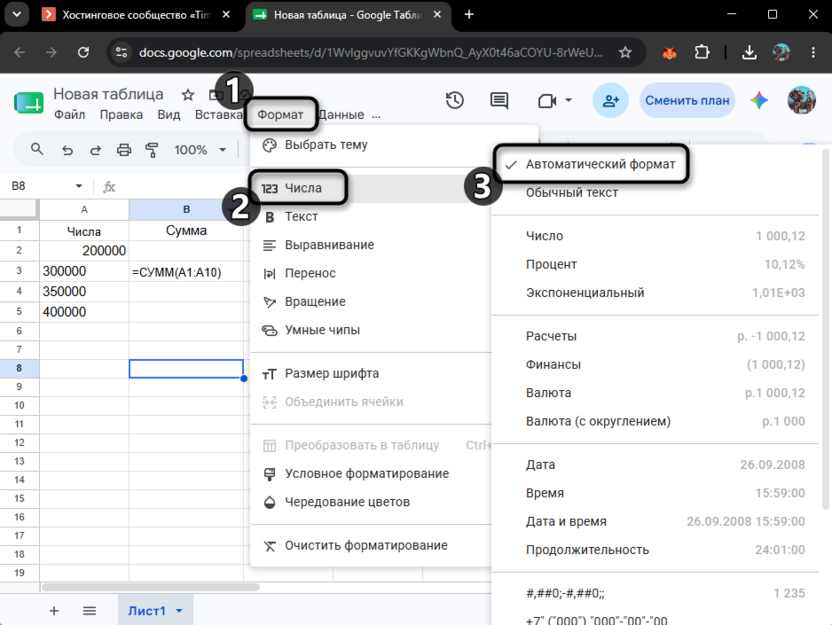
Task: Open version history clock icon
Action: pyautogui.click(x=455, y=100)
